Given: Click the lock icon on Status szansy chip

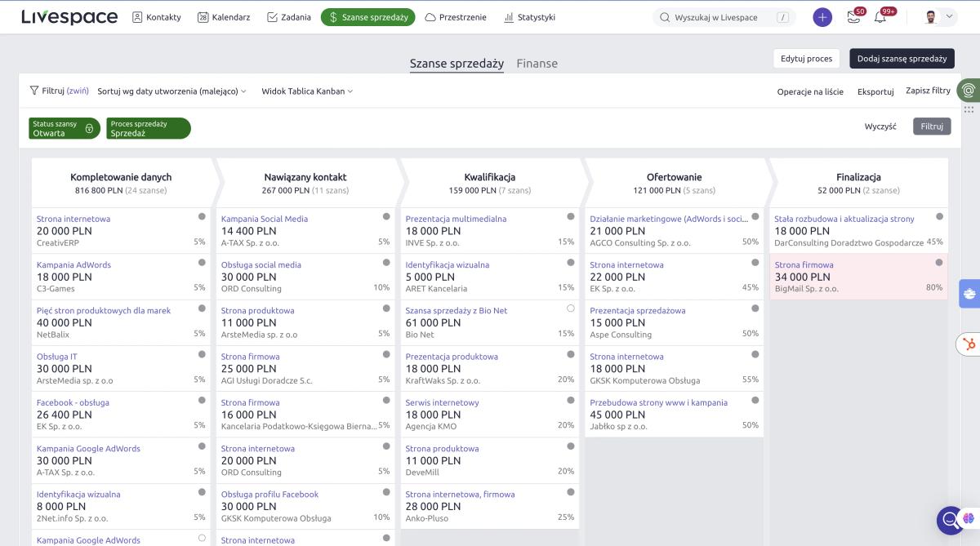Looking at the screenshot, I should 89,128.
